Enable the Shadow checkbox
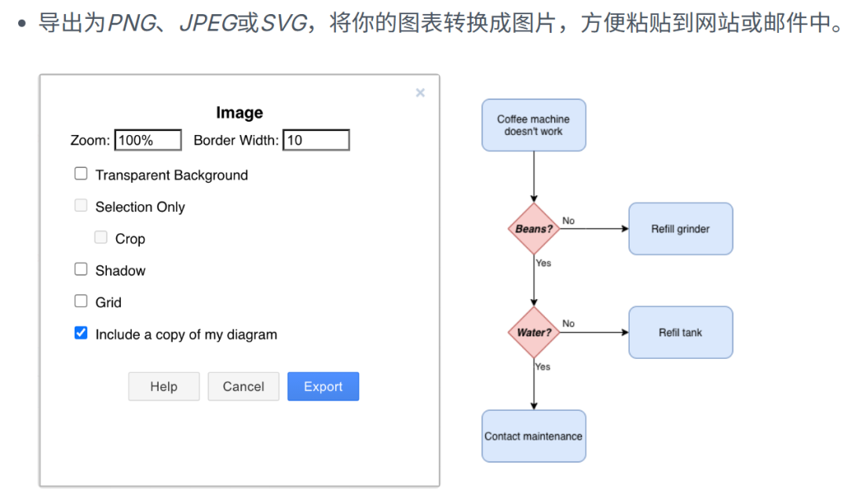The image size is (848, 504). 81,269
